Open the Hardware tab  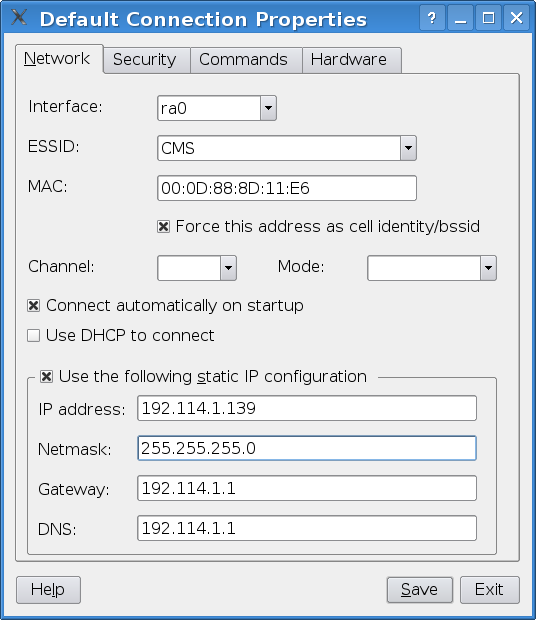click(x=349, y=60)
